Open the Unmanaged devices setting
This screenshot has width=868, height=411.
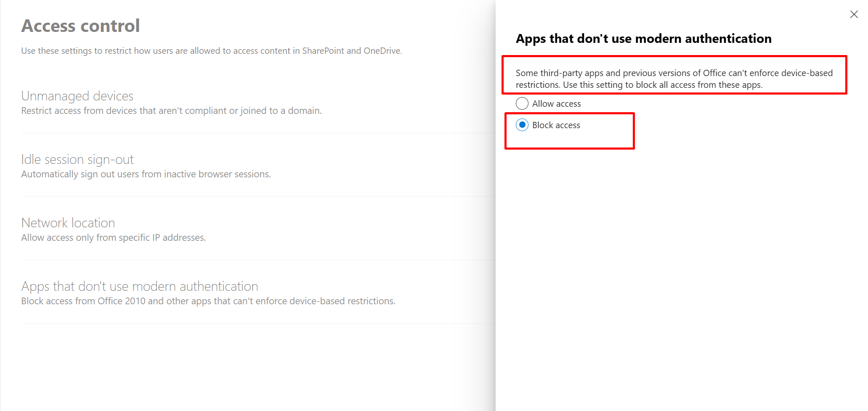click(77, 96)
